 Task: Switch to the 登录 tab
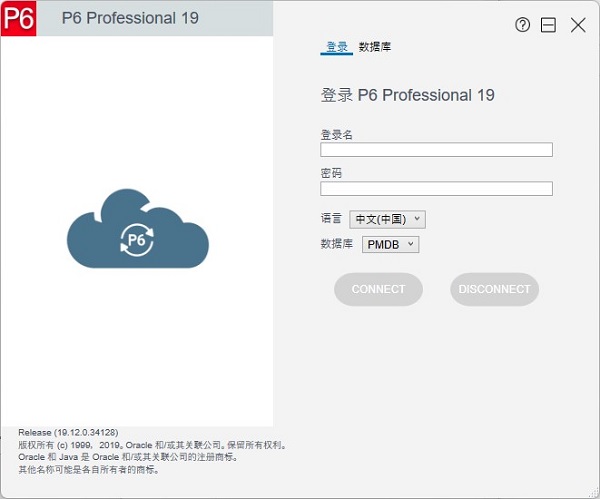click(x=336, y=47)
